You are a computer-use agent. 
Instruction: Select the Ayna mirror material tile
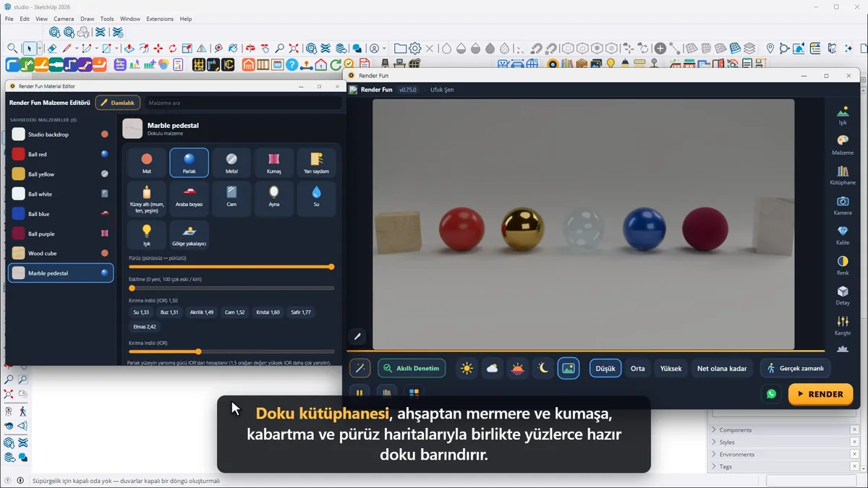pyautogui.click(x=274, y=199)
